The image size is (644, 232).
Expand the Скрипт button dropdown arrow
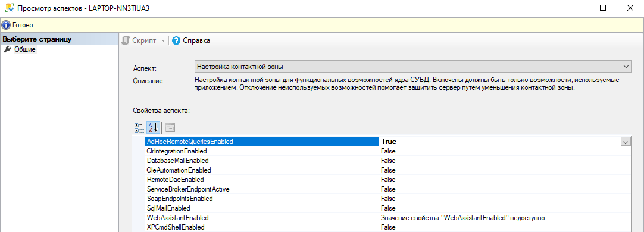(x=163, y=40)
